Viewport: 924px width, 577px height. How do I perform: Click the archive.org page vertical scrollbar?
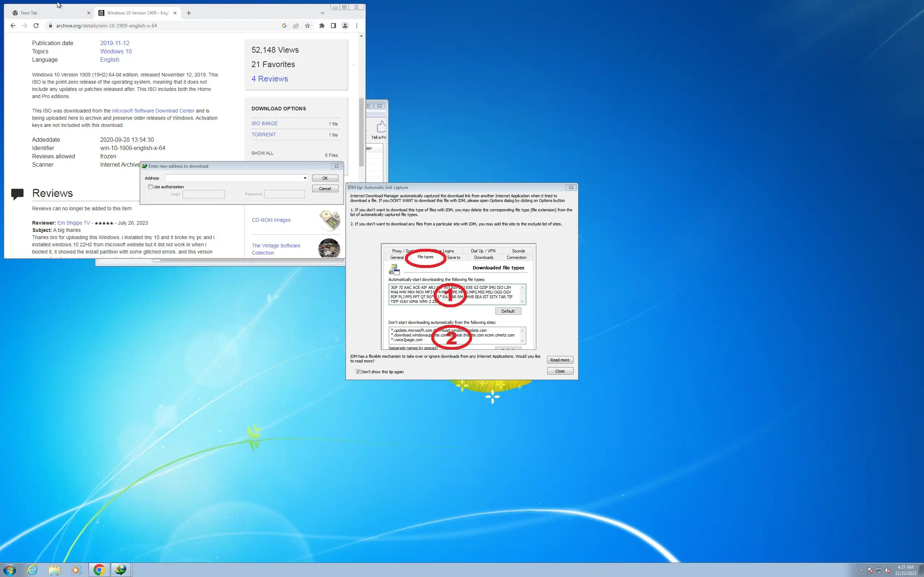(361, 132)
